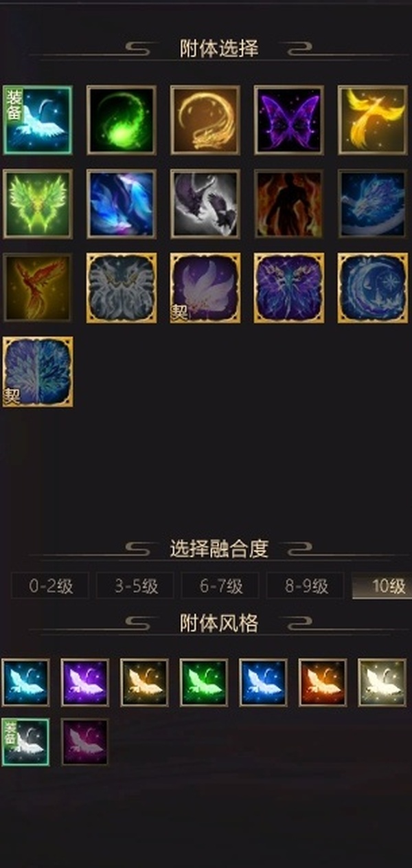412x868 pixels.
Task: Select the green winged owl spirit icon
Action: [x=38, y=203]
